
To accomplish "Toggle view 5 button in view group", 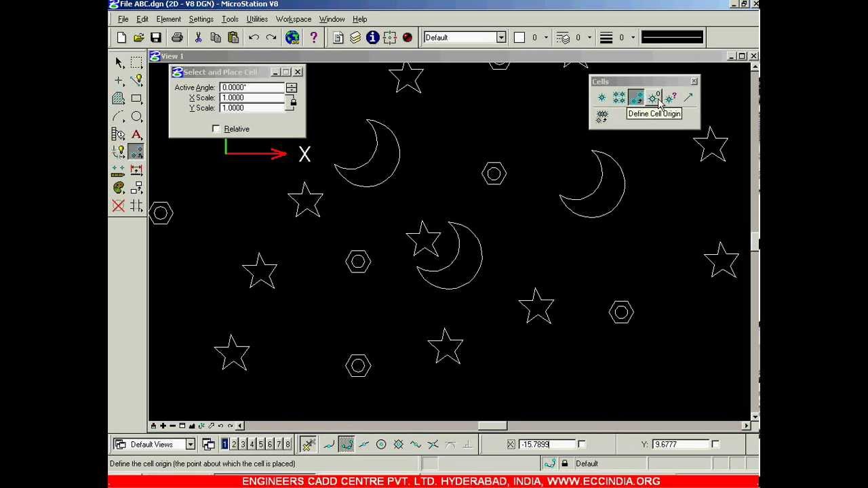I will (260, 445).
